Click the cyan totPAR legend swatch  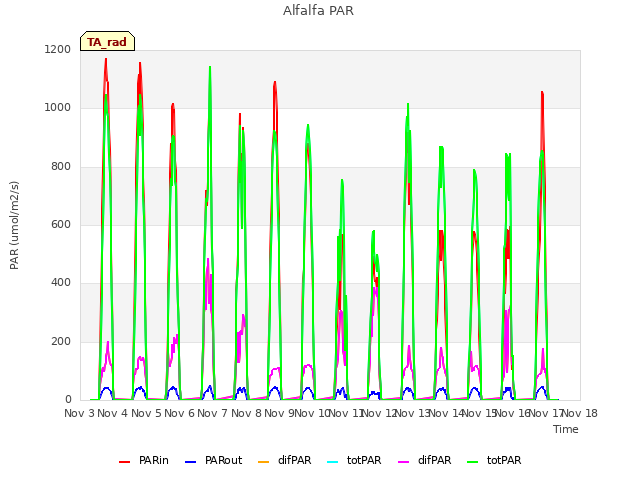coord(333,462)
